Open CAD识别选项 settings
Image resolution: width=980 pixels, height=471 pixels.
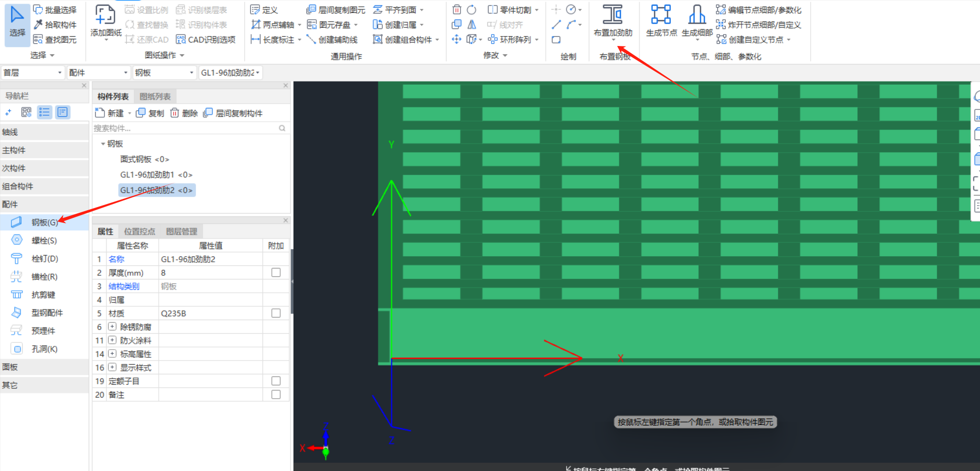click(206, 40)
